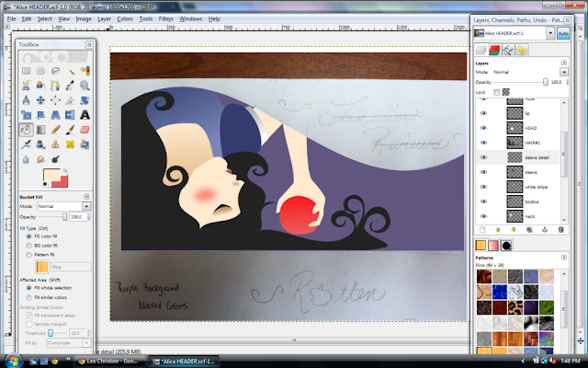Lower layer with green down arrow
The width and height of the screenshot is (588, 368).
coord(514,229)
